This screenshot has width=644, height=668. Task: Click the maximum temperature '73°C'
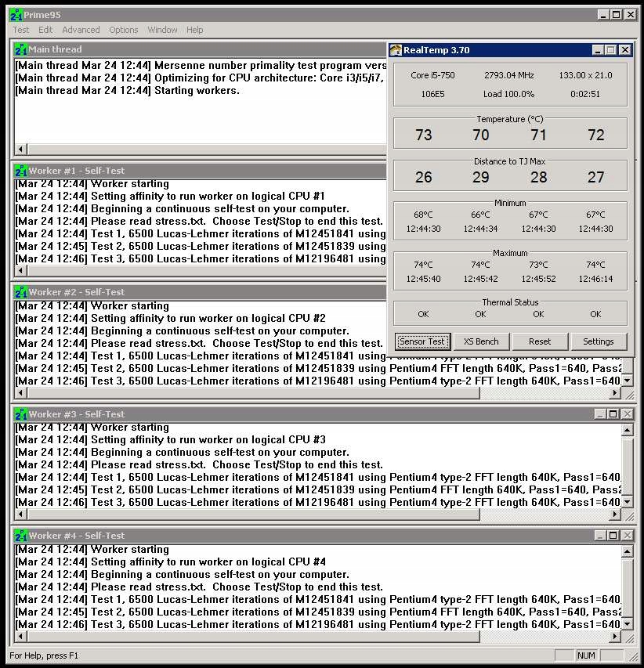coord(538,265)
